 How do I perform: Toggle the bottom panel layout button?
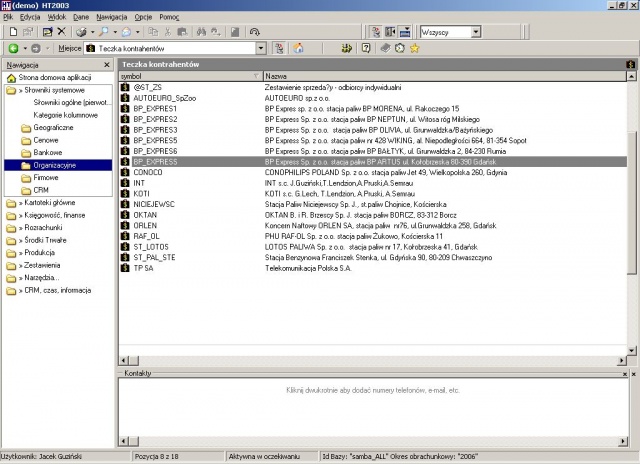405,32
